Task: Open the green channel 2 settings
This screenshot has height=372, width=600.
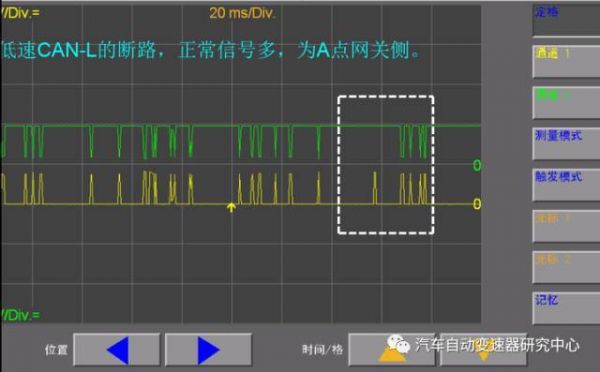Action: pyautogui.click(x=566, y=102)
